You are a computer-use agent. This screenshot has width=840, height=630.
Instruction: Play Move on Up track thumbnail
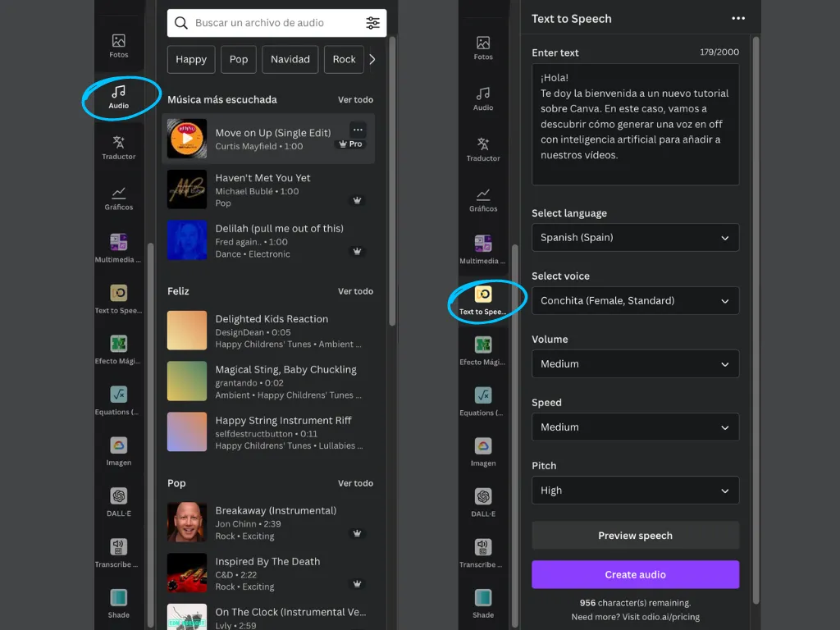click(187, 138)
